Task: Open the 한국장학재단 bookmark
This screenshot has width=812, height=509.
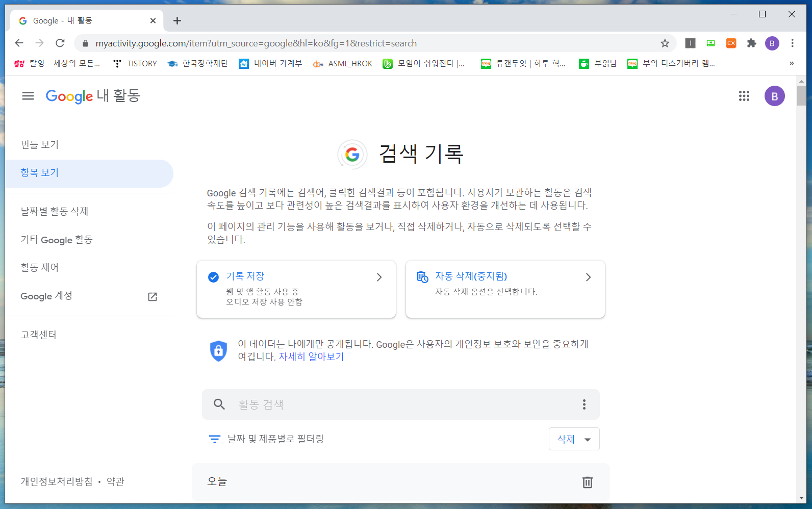Action: (x=198, y=63)
